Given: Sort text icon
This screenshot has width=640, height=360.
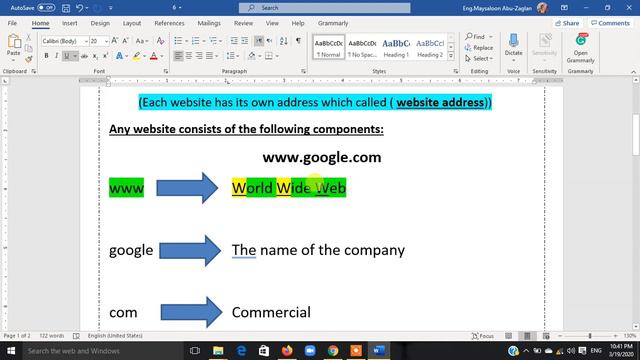Looking at the screenshot, I should [x=284, y=41].
